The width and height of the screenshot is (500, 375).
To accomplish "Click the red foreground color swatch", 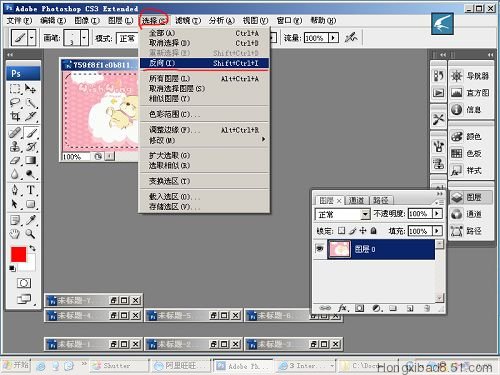I will coord(18,255).
